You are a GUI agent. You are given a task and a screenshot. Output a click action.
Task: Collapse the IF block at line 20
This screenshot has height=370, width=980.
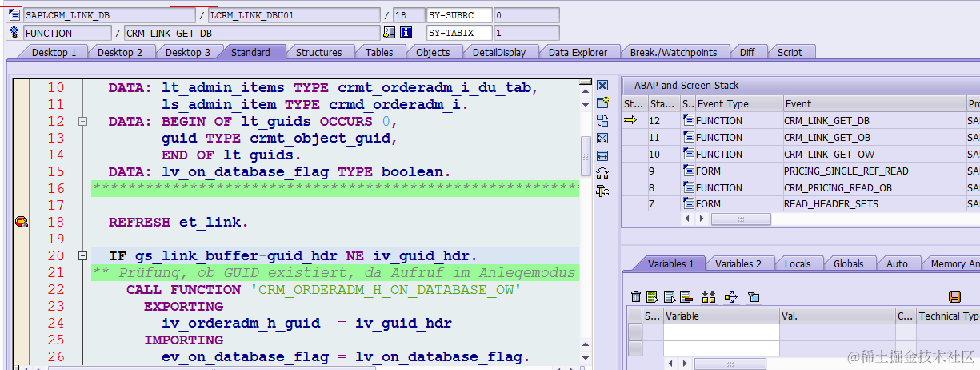click(82, 256)
